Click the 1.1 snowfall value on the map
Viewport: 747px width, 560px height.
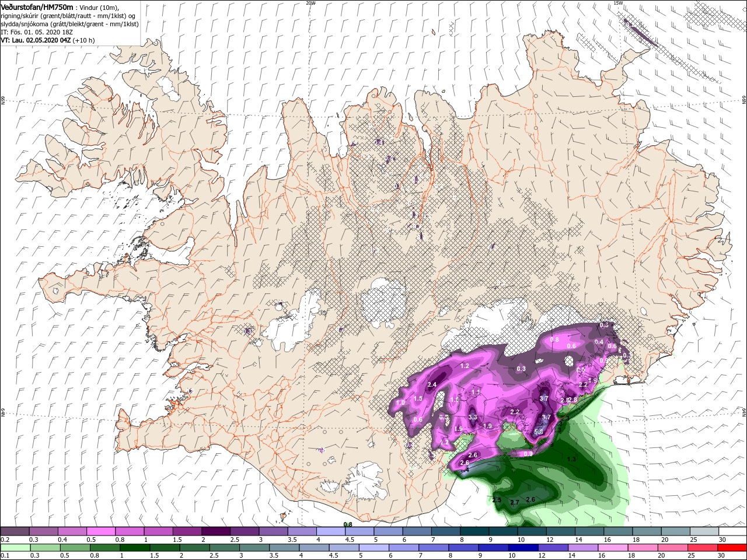(476, 392)
